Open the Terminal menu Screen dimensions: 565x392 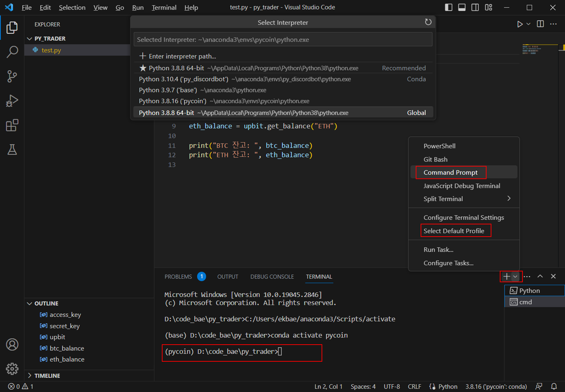164,7
